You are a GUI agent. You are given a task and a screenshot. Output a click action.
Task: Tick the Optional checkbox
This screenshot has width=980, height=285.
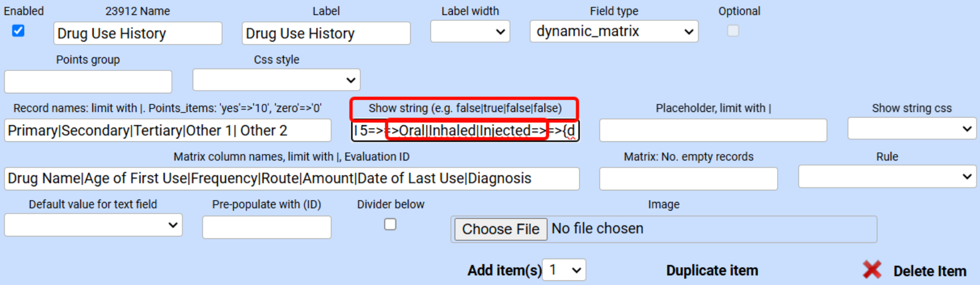point(733,31)
